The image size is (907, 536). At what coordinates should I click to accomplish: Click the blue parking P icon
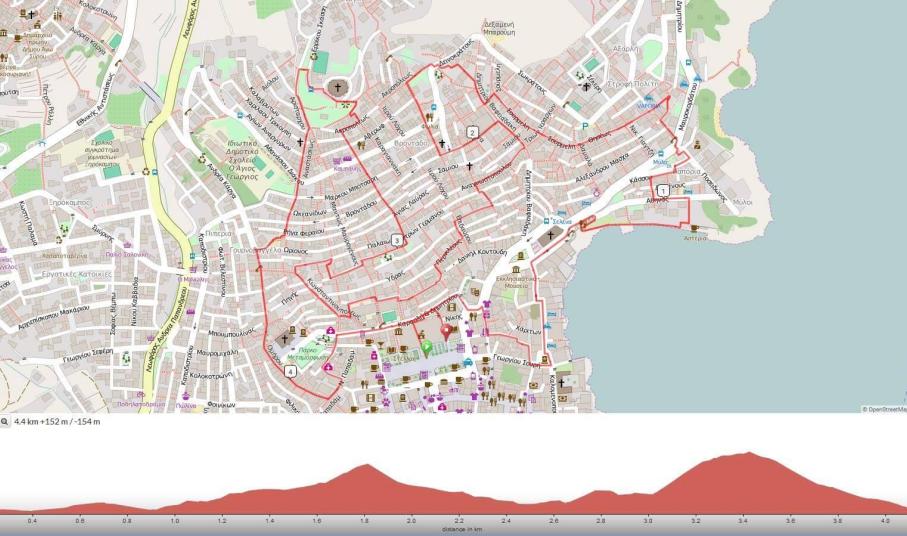click(x=585, y=126)
